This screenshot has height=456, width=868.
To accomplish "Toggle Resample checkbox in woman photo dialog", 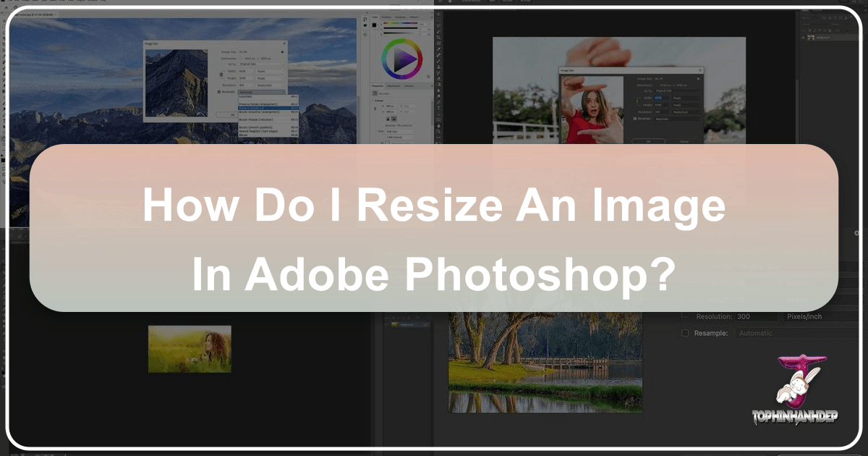I will pos(636,118).
